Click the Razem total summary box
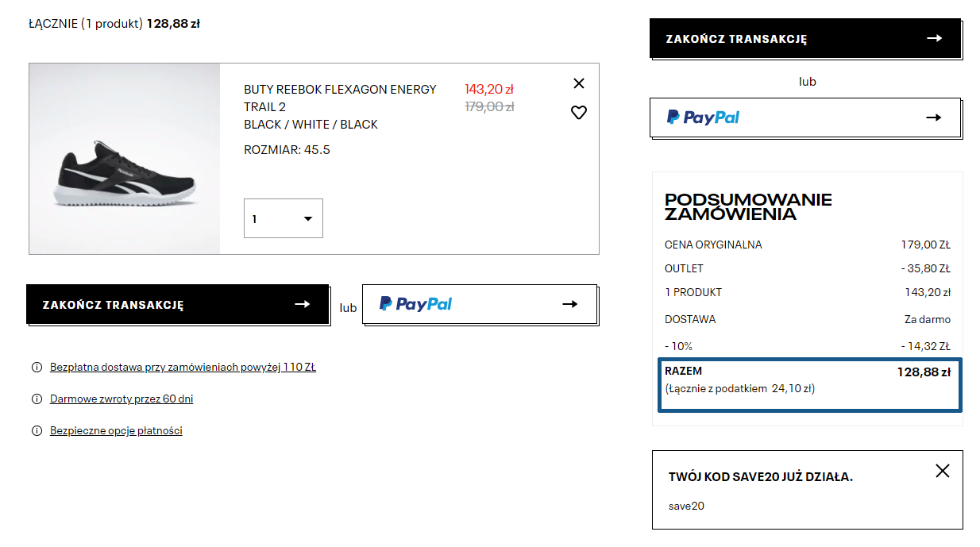The image size is (980, 547). (x=808, y=385)
